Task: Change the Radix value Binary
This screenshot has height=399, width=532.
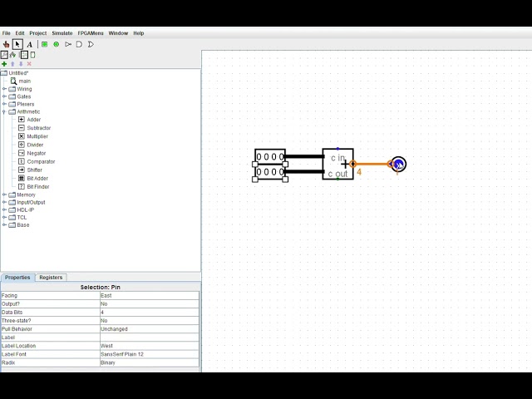Action: pyautogui.click(x=150, y=362)
